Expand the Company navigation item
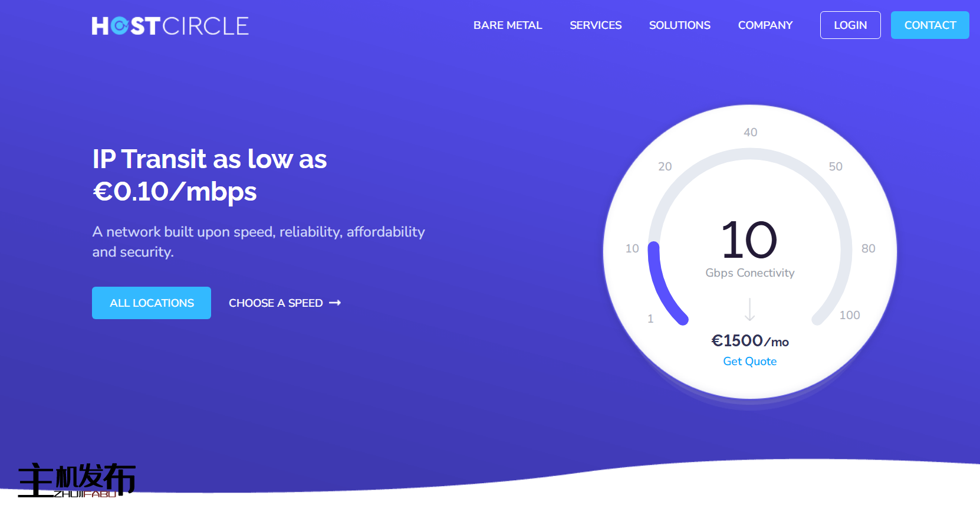The height and width of the screenshot is (515, 980). coord(765,25)
